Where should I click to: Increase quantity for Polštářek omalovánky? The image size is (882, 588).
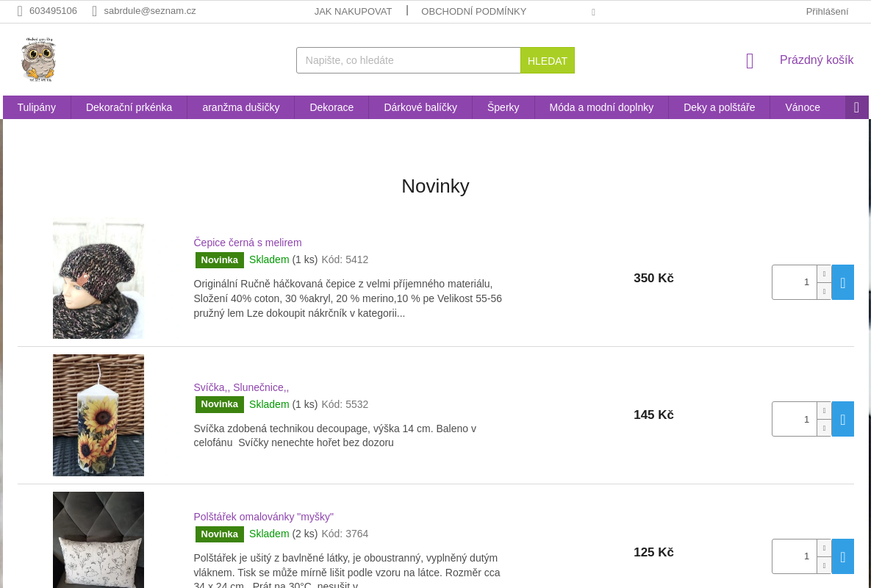pos(824,548)
